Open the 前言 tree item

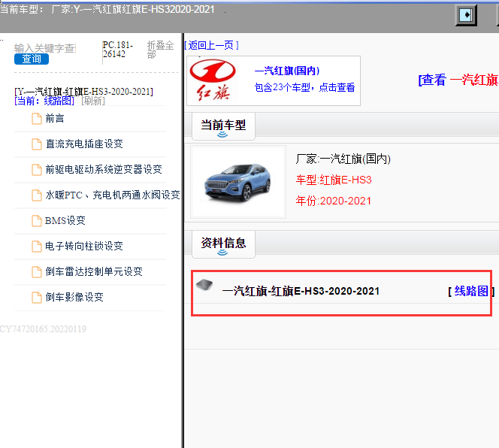(x=55, y=119)
